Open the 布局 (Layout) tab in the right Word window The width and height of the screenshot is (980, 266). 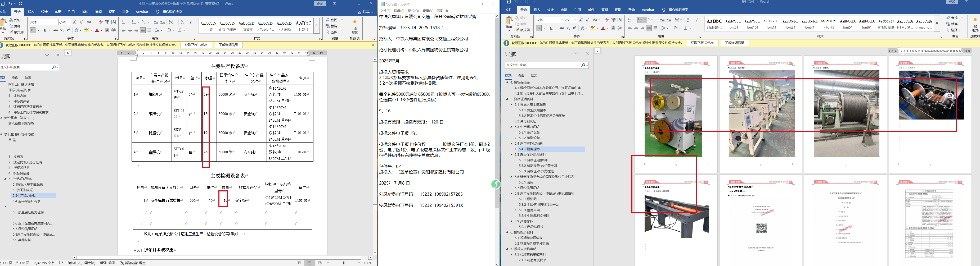tap(564, 10)
